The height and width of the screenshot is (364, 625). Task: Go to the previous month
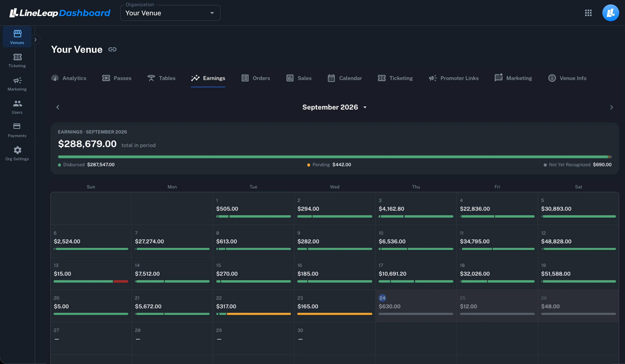click(58, 107)
